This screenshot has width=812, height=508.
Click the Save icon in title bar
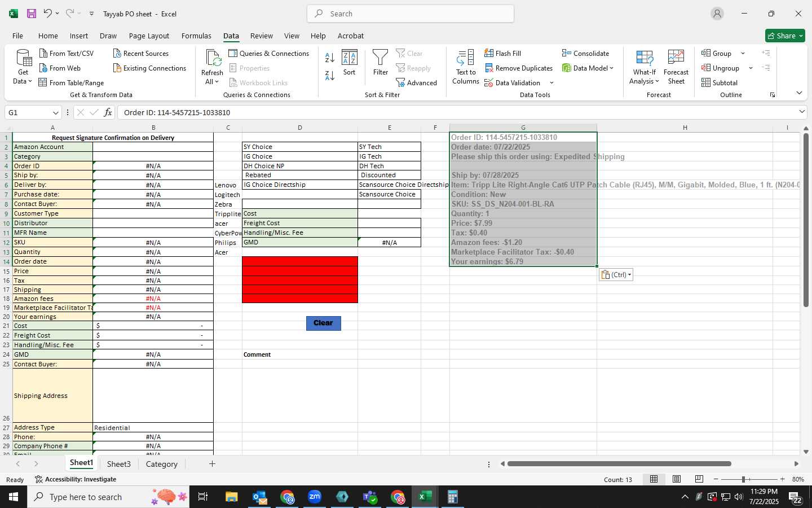click(32, 14)
